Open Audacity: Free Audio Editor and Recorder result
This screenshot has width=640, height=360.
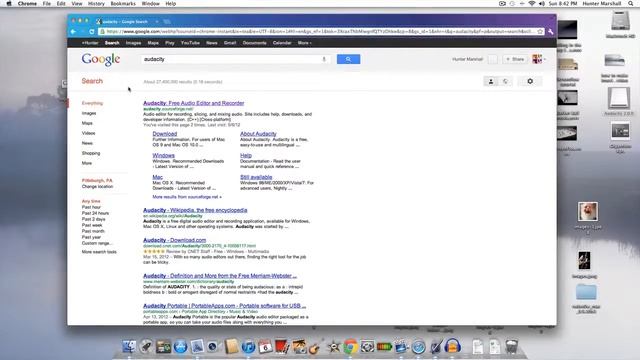pos(193,103)
